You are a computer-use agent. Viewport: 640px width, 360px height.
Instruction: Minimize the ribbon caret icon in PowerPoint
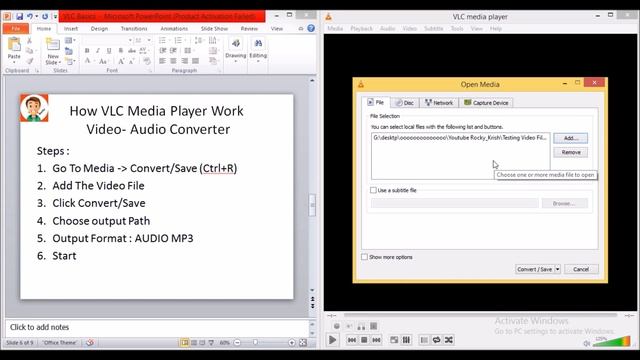(301, 28)
